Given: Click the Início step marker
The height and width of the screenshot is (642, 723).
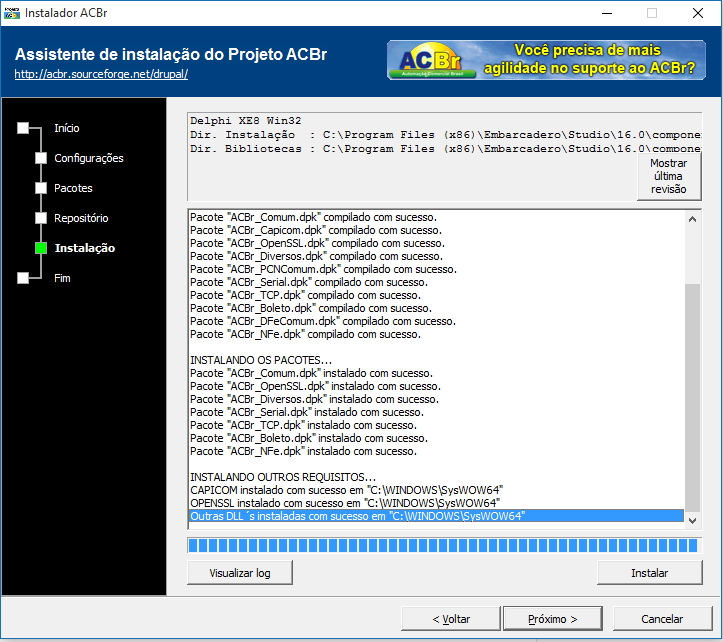Looking at the screenshot, I should 23,128.
